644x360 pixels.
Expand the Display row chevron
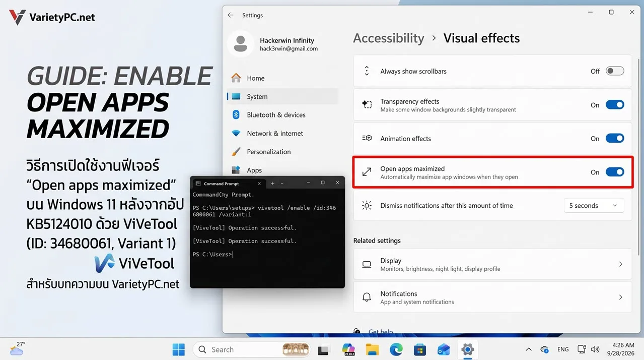click(620, 264)
